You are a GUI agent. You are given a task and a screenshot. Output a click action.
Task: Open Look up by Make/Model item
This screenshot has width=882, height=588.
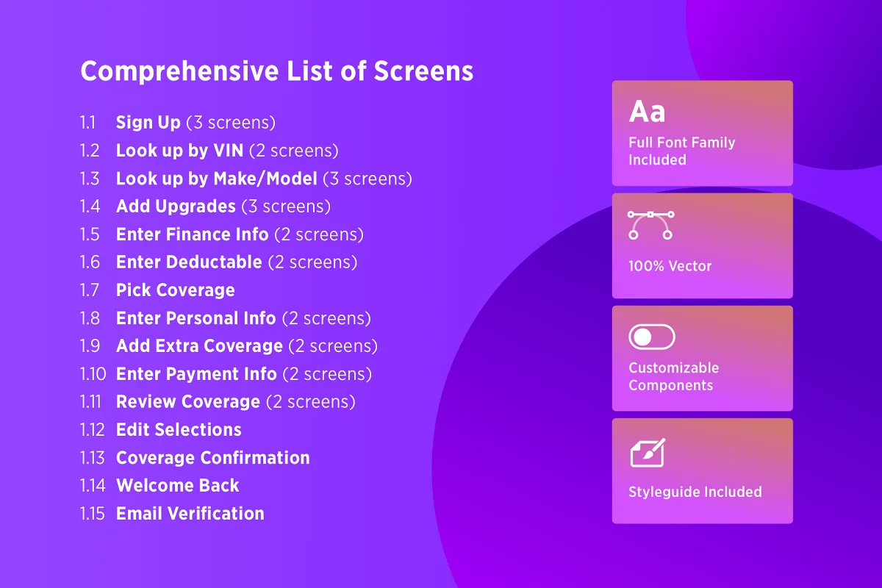tap(216, 179)
